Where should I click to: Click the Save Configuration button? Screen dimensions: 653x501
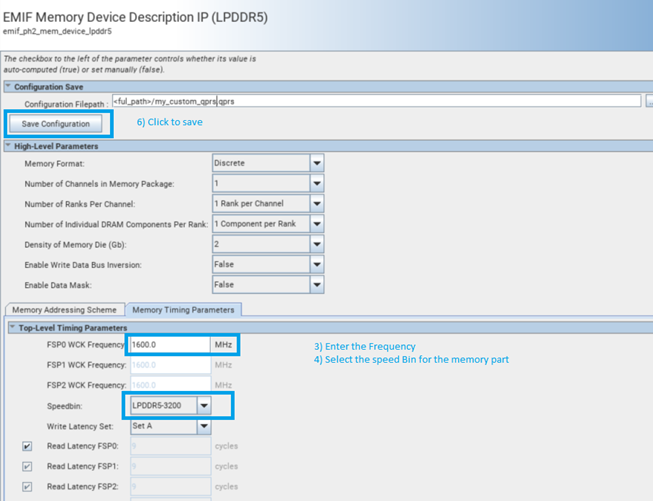[55, 124]
